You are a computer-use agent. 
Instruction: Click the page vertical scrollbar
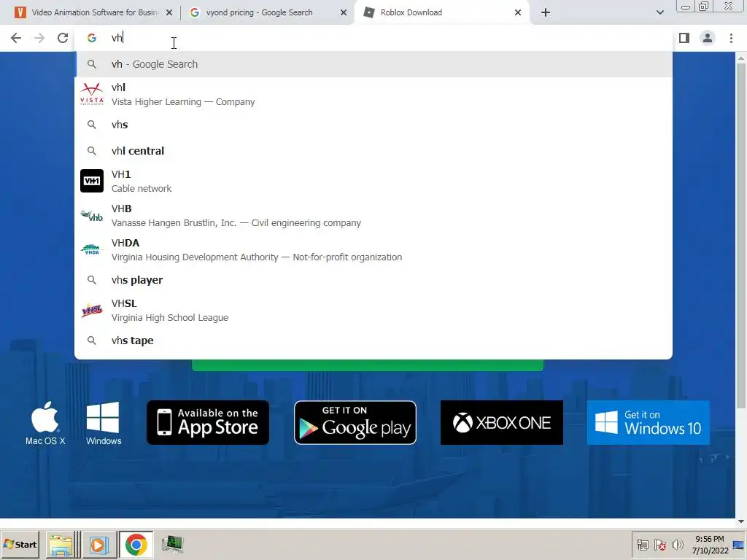(741, 236)
